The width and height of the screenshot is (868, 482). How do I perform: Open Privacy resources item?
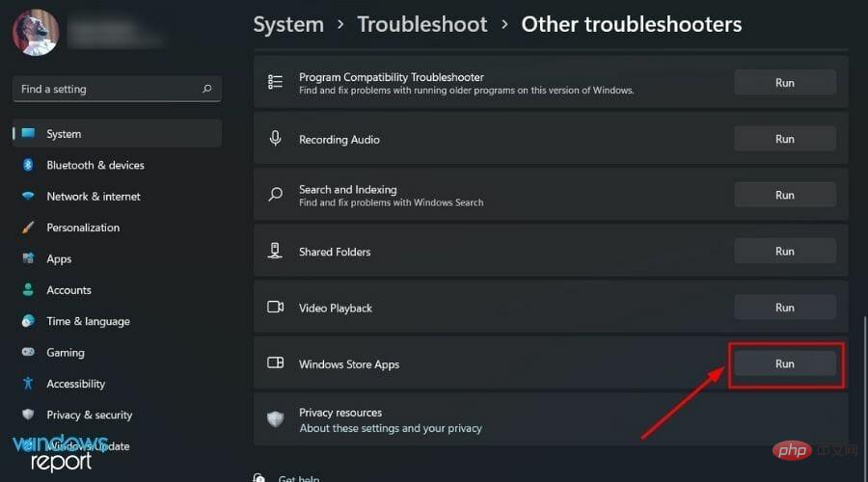pyautogui.click(x=551, y=419)
